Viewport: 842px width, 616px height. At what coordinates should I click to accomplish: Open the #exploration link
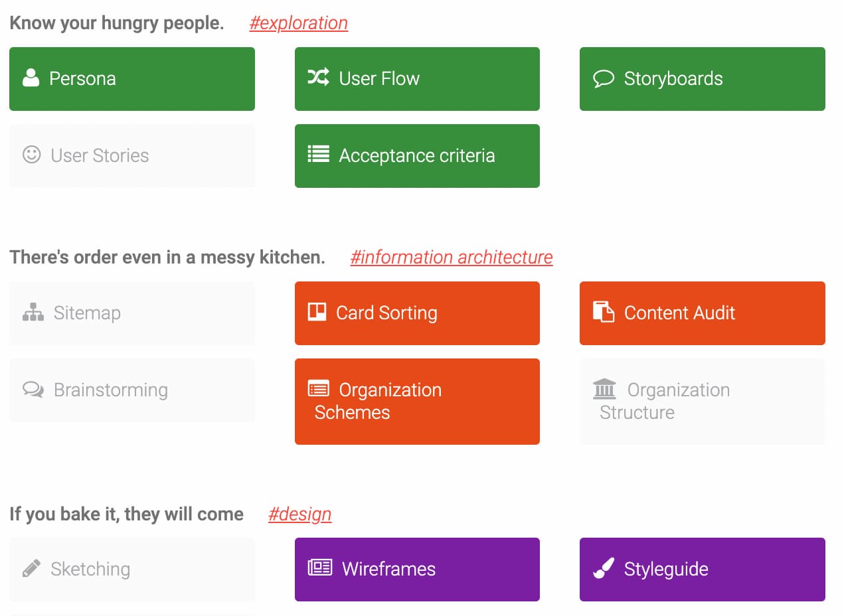click(298, 23)
